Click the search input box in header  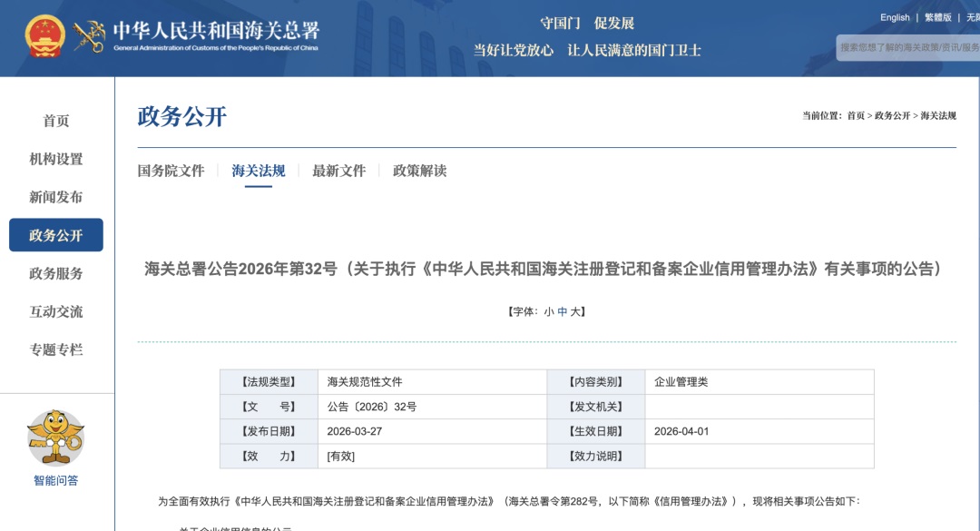pyautogui.click(x=907, y=47)
